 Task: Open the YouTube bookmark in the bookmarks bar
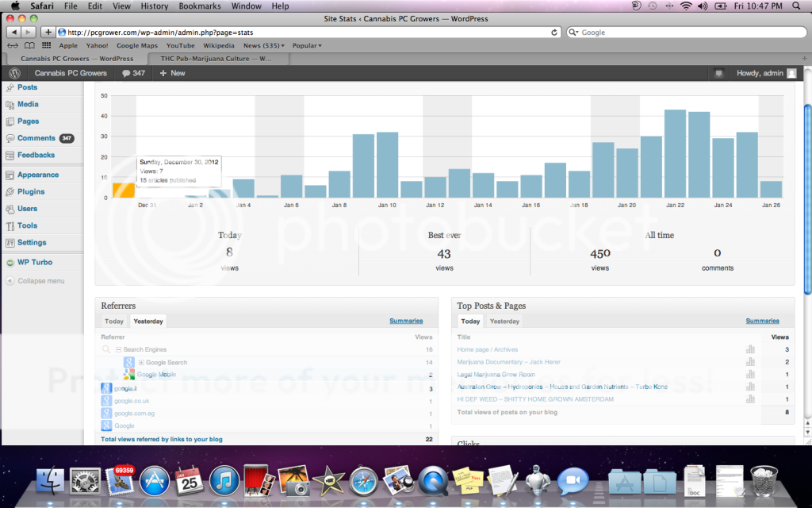point(180,45)
